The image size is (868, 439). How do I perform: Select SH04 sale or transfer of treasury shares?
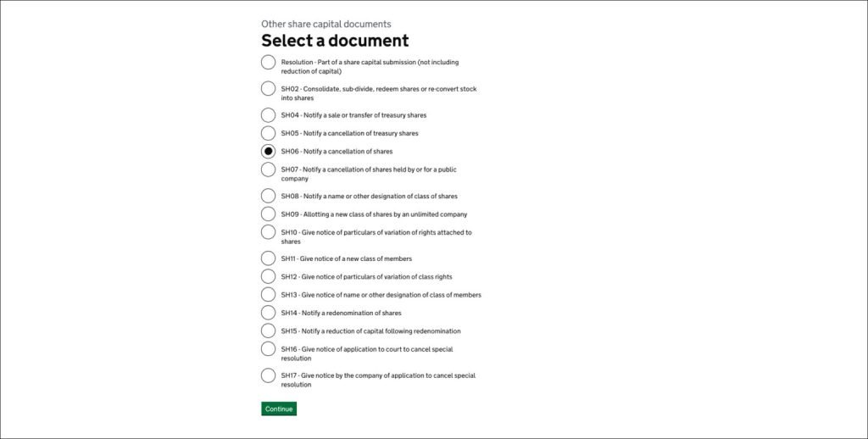[x=268, y=115]
